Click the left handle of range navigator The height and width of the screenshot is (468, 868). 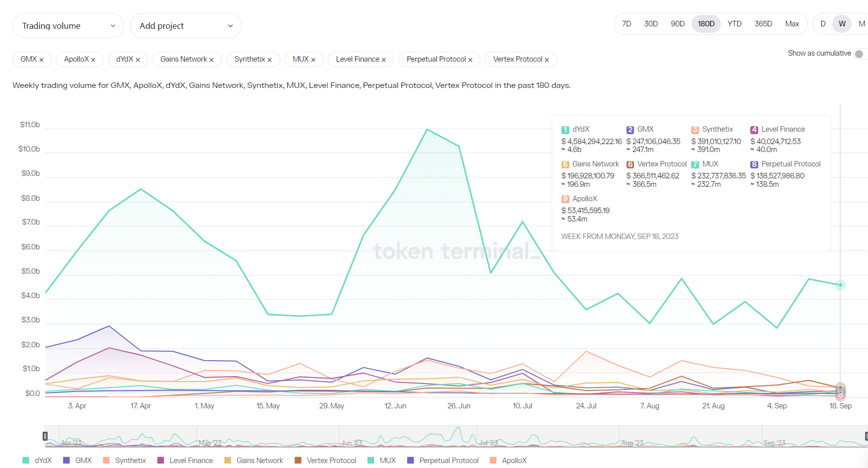[45, 436]
